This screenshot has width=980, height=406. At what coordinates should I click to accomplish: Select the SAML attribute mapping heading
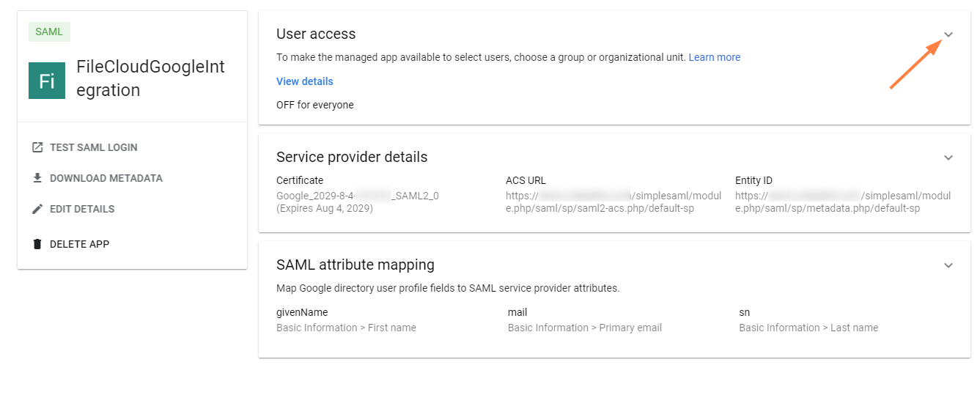click(x=355, y=265)
